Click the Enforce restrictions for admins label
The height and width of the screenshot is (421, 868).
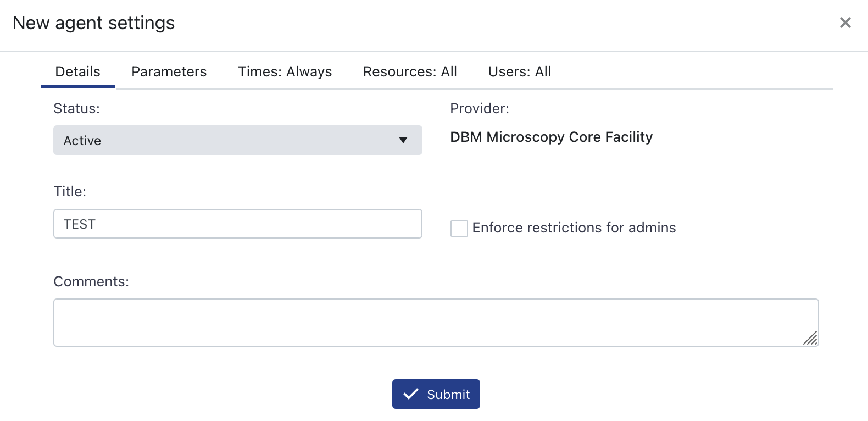[574, 228]
